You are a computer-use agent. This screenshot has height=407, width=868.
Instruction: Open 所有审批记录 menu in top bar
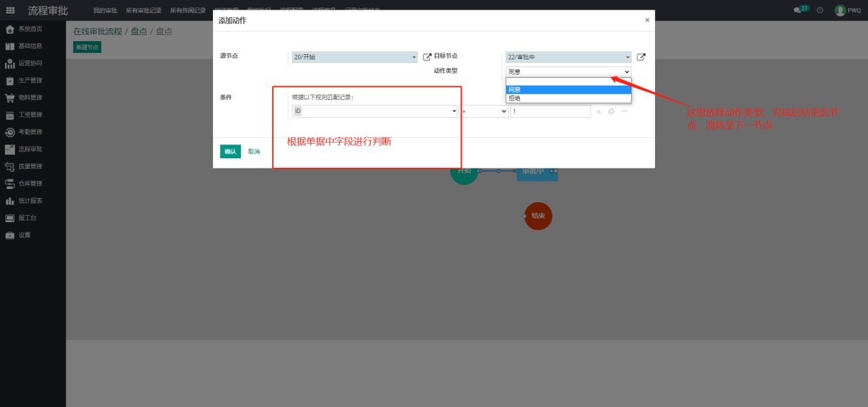143,11
